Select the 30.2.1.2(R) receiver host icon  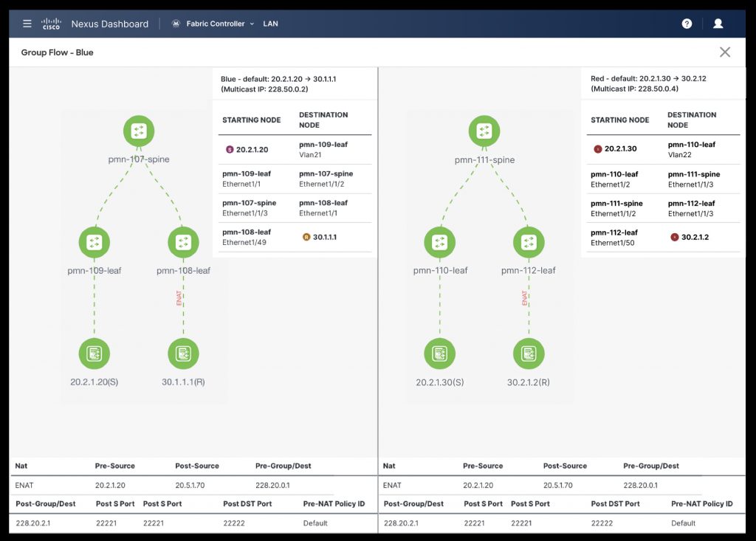pyautogui.click(x=529, y=354)
